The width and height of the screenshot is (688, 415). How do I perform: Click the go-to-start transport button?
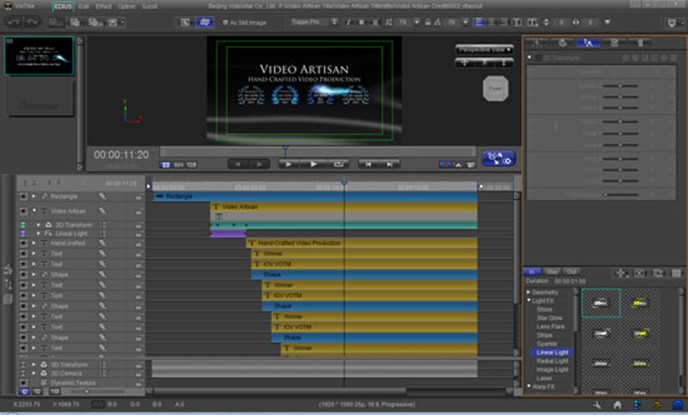(x=369, y=164)
